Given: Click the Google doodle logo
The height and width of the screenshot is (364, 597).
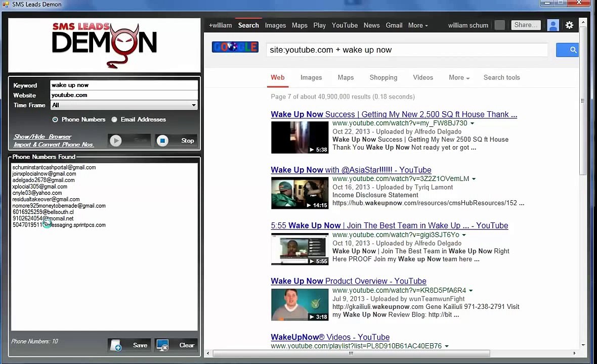Looking at the screenshot, I should pyautogui.click(x=235, y=47).
